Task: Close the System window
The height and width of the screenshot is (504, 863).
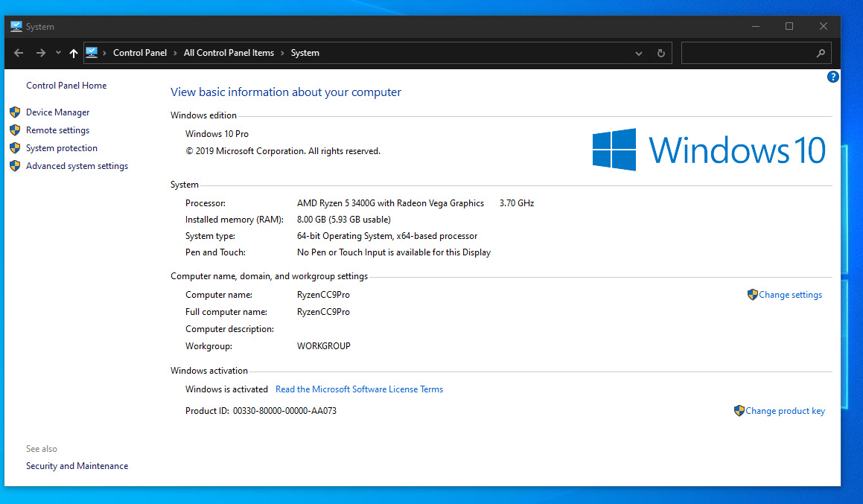Action: (824, 26)
